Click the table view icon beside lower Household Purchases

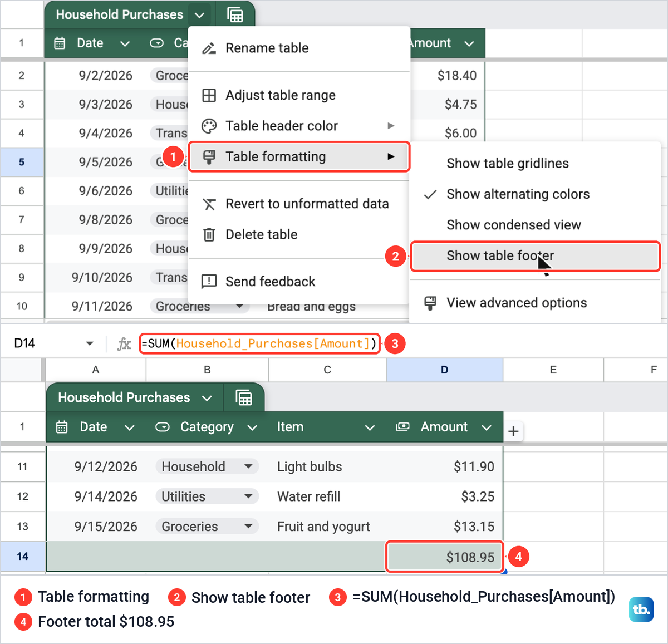pyautogui.click(x=244, y=397)
